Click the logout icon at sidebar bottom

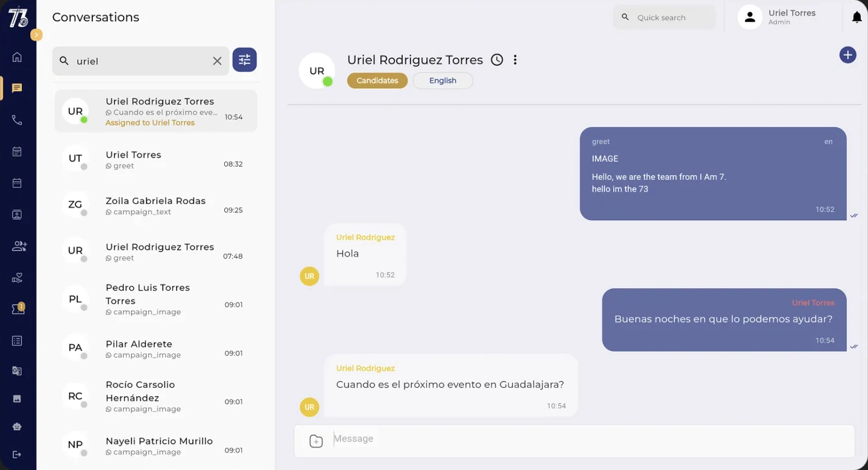click(x=17, y=454)
